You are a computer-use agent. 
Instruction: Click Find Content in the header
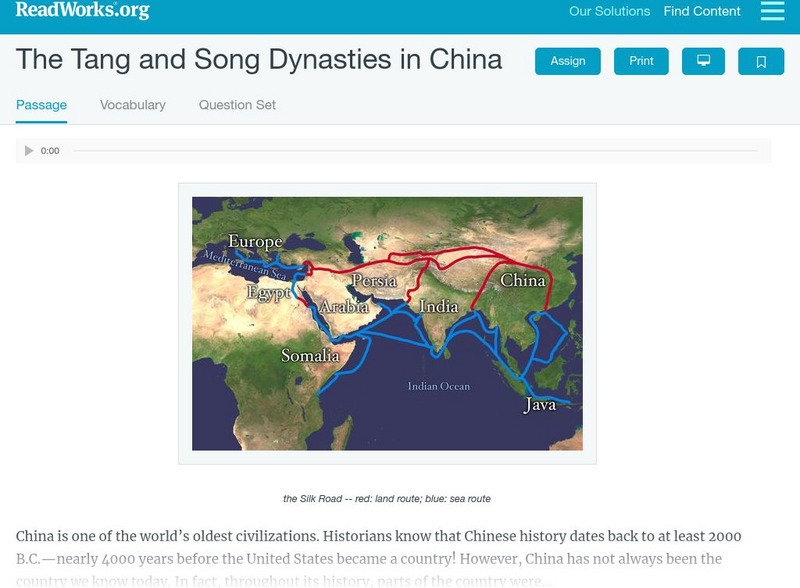point(700,12)
